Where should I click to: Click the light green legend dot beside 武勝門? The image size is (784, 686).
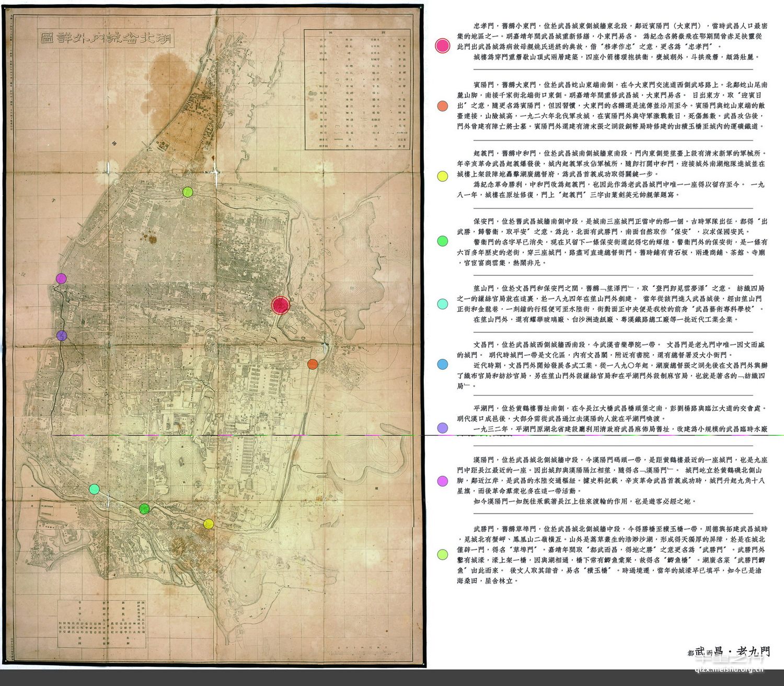coord(442,554)
